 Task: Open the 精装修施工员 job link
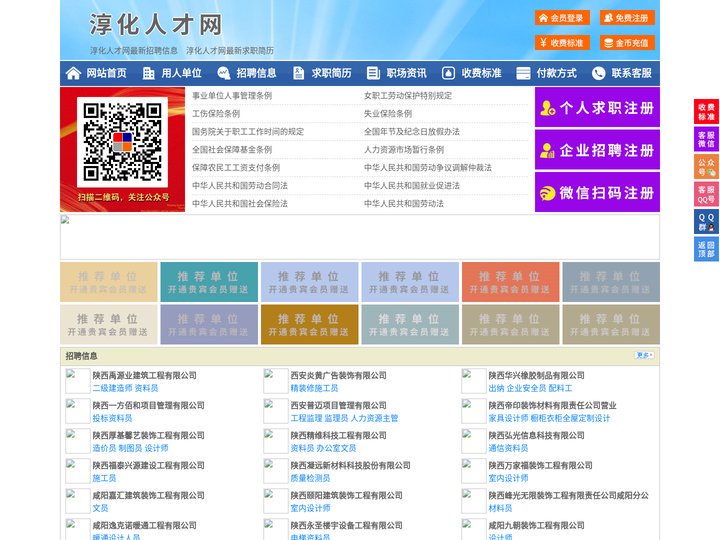pyautogui.click(x=314, y=388)
